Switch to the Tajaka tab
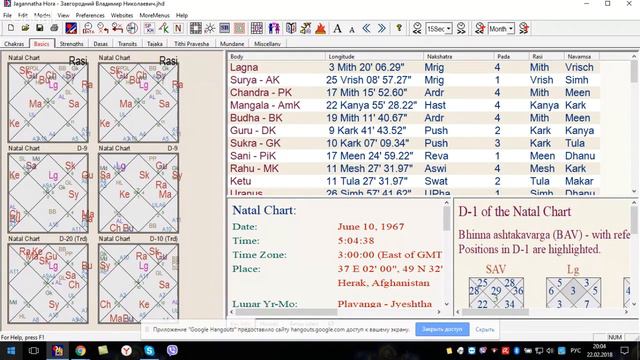Image resolution: width=640 pixels, height=360 pixels. (x=155, y=44)
